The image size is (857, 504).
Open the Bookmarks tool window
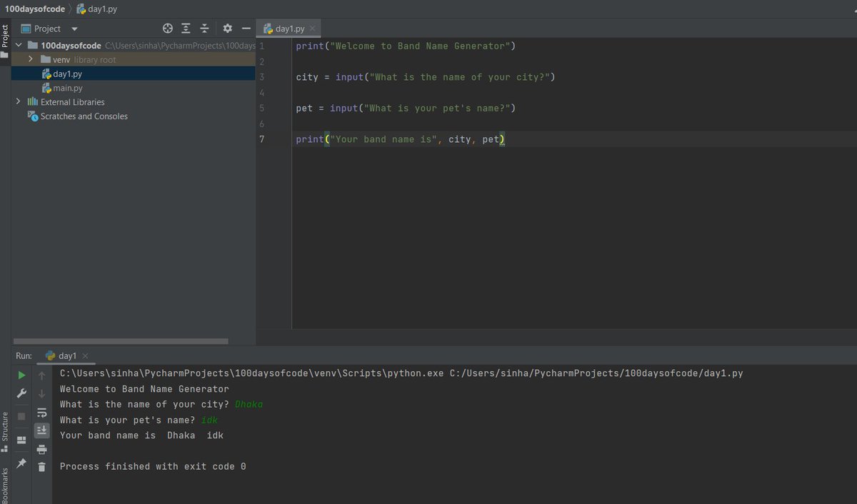coord(5,485)
